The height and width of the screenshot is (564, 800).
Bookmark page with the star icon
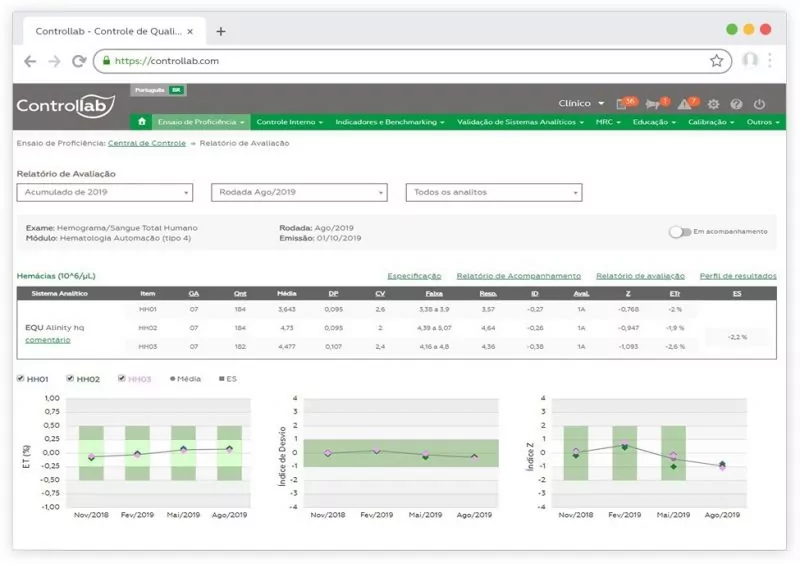coord(716,61)
